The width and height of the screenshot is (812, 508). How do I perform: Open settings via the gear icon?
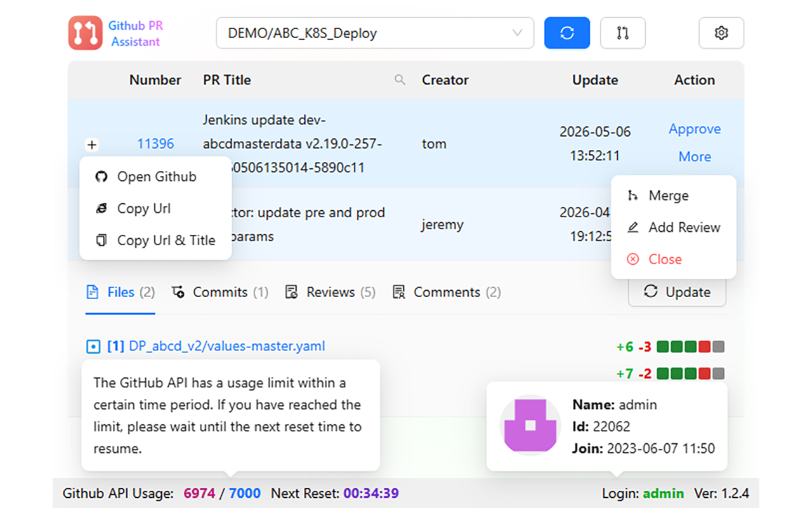click(721, 33)
